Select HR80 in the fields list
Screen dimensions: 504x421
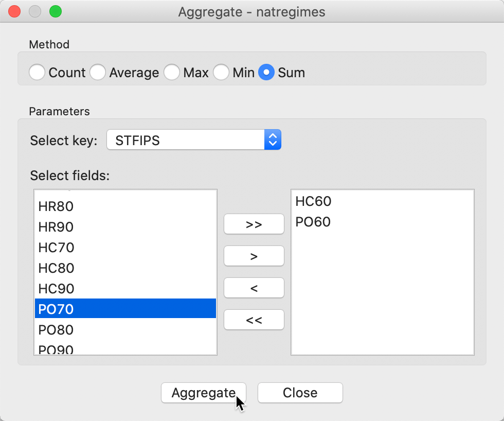[125, 206]
